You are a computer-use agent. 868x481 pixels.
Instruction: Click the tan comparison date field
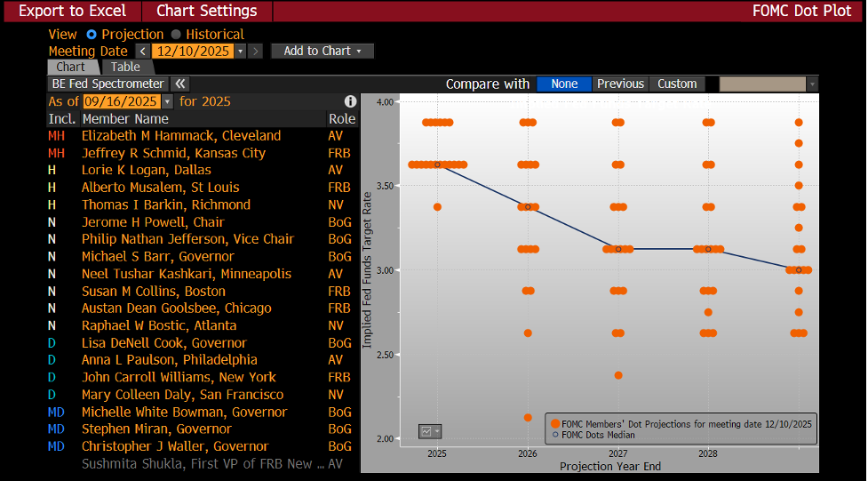pyautogui.click(x=762, y=84)
